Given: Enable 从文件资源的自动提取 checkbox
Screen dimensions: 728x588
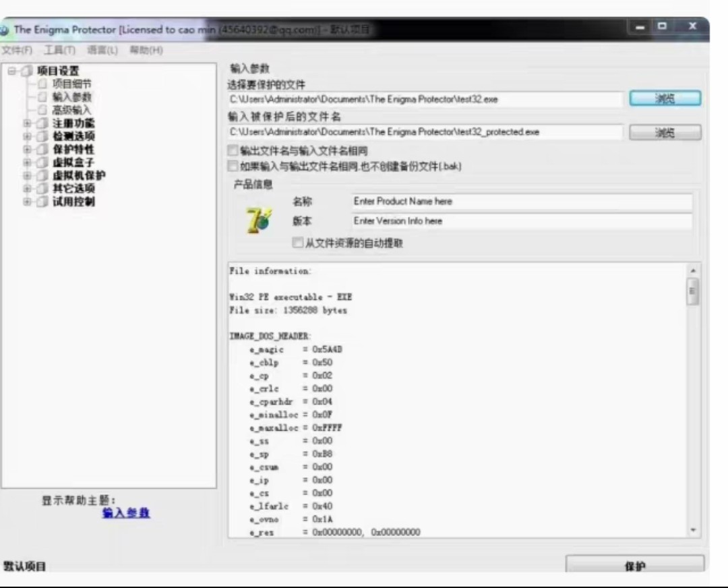Looking at the screenshot, I should (298, 243).
